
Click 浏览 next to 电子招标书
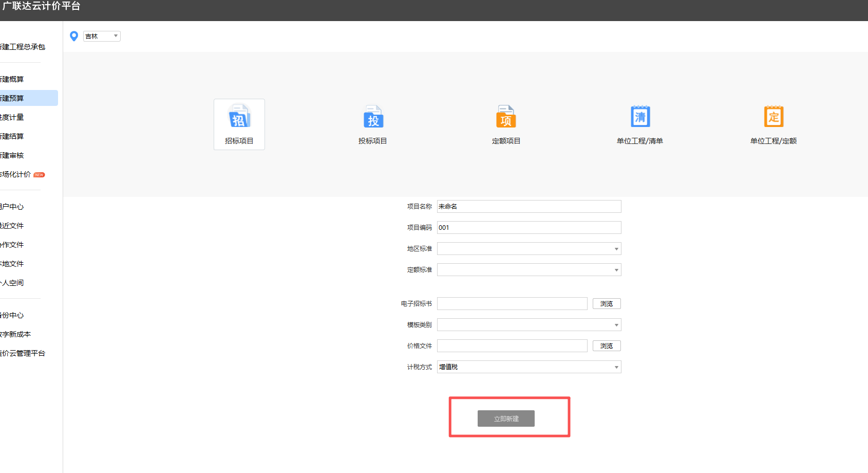[x=606, y=303]
